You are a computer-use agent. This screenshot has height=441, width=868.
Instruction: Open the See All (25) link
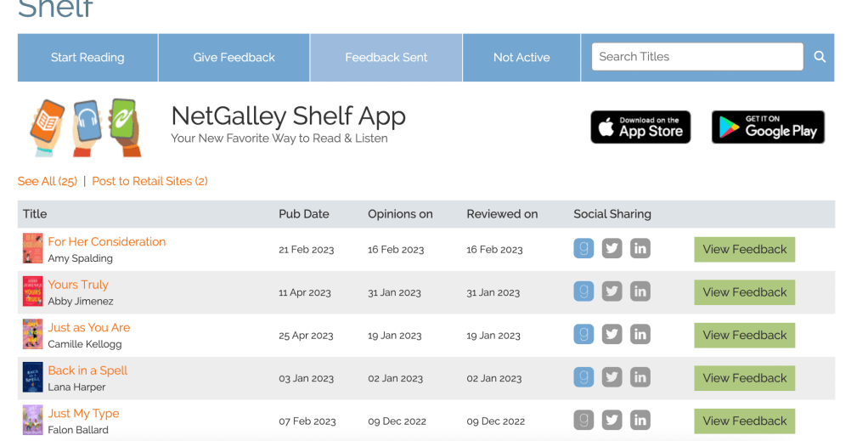48,181
